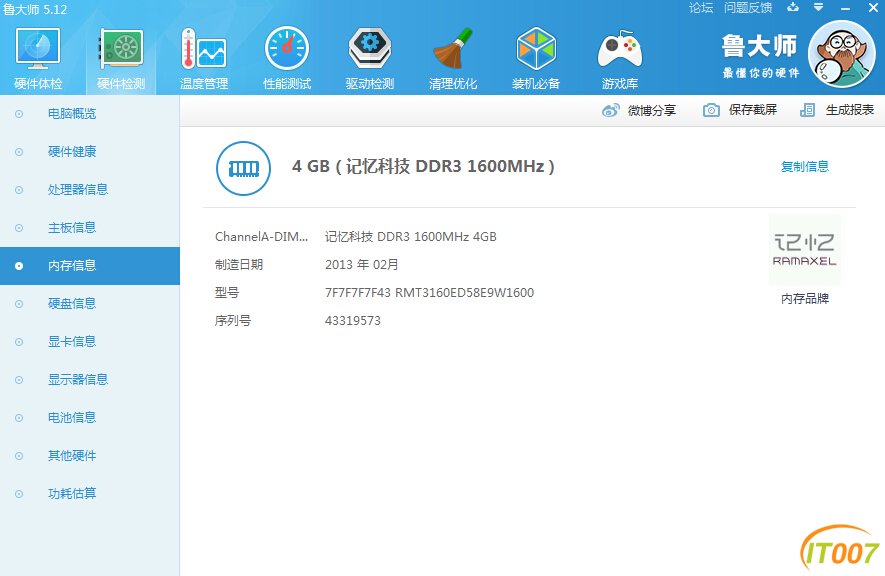885x576 pixels.
Task: Click model number 7F7F7F7F43 RMT3160ED58E9W1600
Action: coord(429,293)
